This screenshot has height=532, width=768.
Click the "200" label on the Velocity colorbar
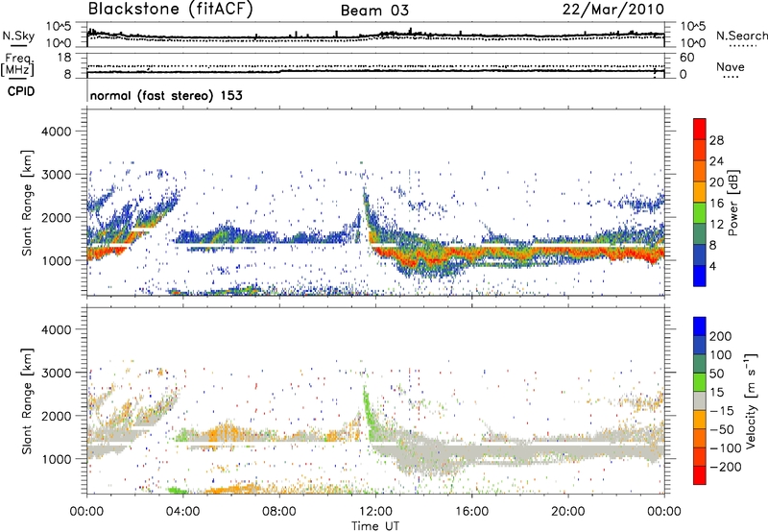[721, 336]
